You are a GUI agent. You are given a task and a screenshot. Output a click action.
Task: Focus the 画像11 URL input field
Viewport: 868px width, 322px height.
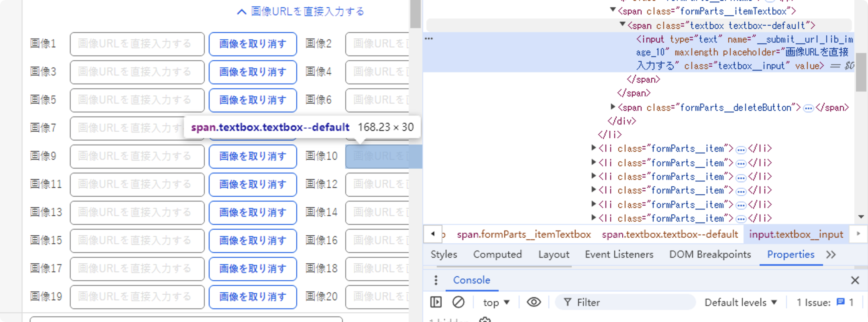click(137, 184)
